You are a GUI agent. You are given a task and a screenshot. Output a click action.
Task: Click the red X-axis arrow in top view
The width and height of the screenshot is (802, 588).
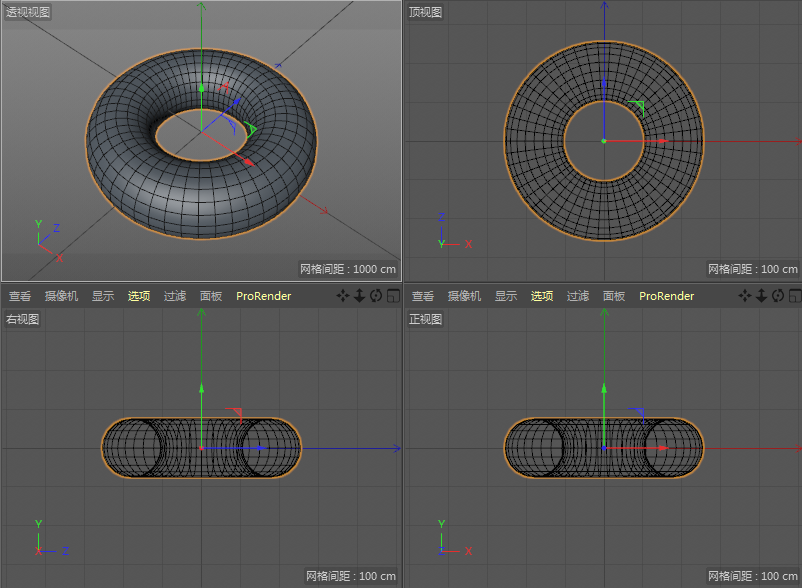click(662, 141)
